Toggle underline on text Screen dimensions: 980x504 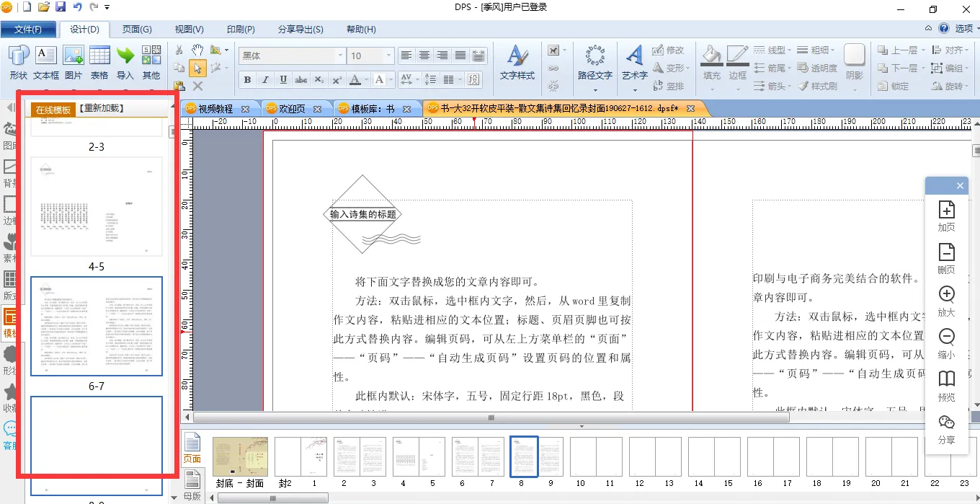point(283,79)
